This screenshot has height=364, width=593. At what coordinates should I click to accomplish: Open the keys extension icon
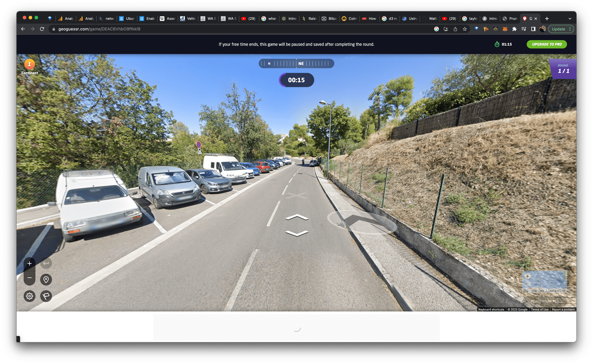tap(486, 29)
